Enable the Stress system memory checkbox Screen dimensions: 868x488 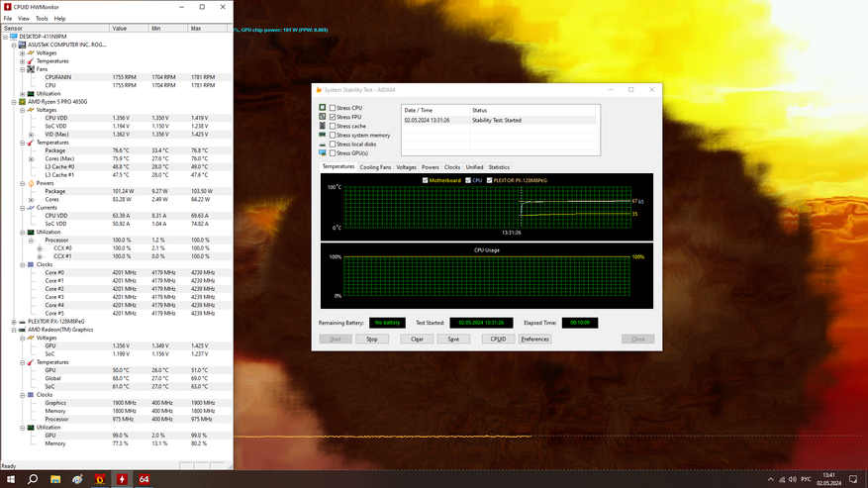(x=333, y=136)
